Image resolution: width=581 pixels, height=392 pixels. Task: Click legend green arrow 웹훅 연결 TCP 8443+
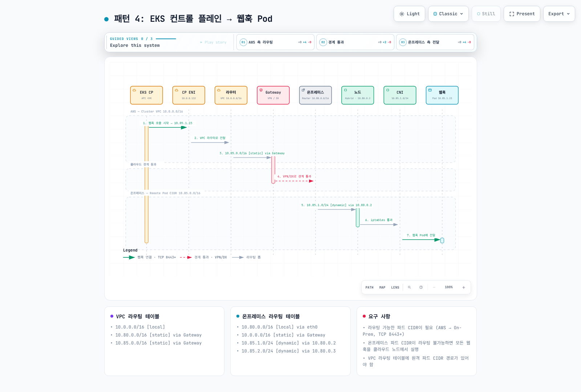pos(149,257)
